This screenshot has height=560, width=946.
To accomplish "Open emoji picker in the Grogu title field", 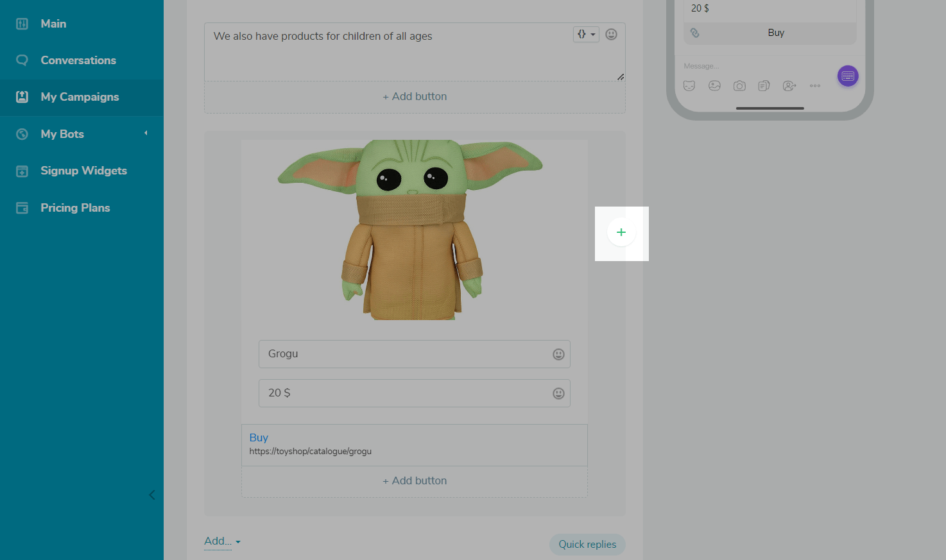I will point(558,354).
